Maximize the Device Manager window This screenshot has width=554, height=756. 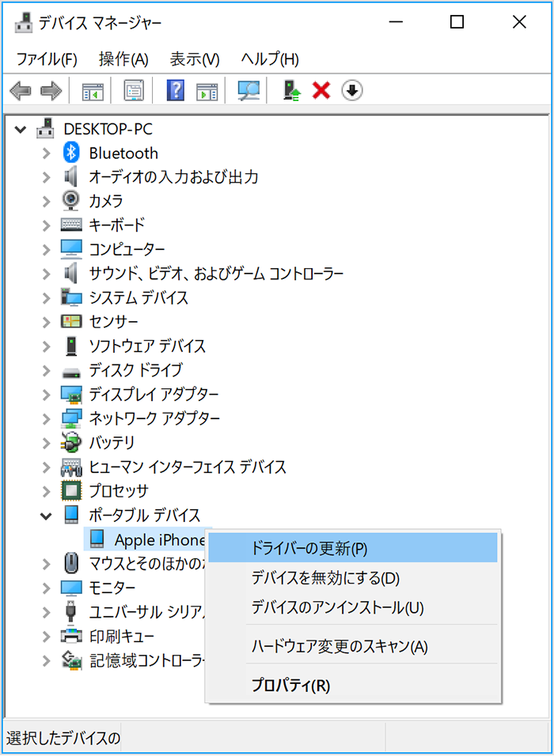click(x=457, y=21)
